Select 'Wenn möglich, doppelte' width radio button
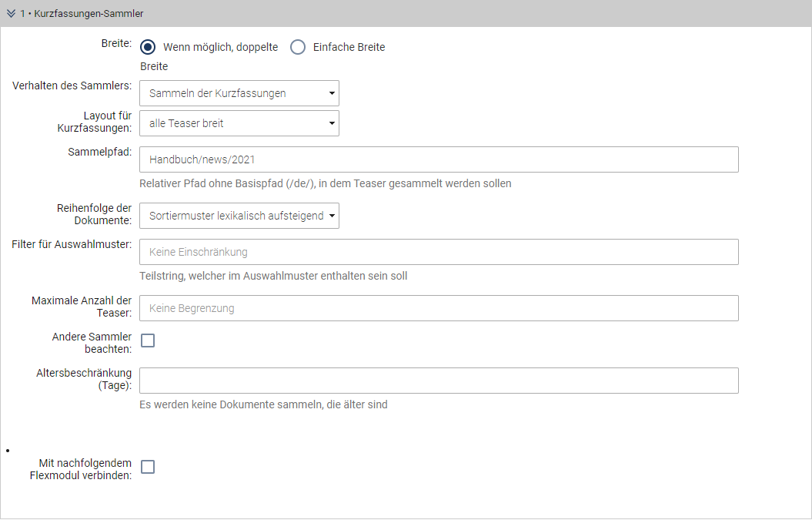The width and height of the screenshot is (812, 520). (149, 47)
